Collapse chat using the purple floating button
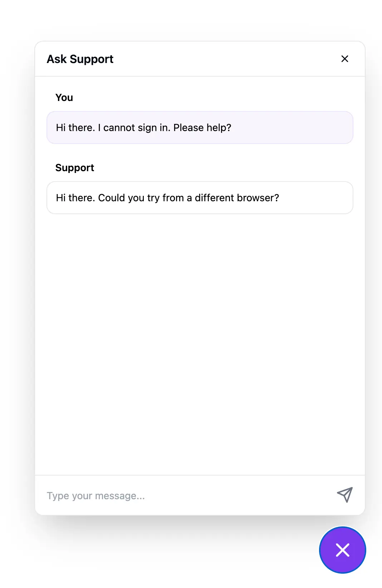Image resolution: width=382 pixels, height=588 pixels. click(x=342, y=550)
